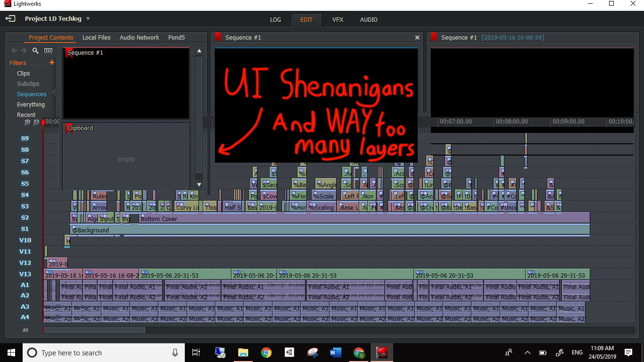Open the Audio Network tab
The image size is (644, 362).
140,38
